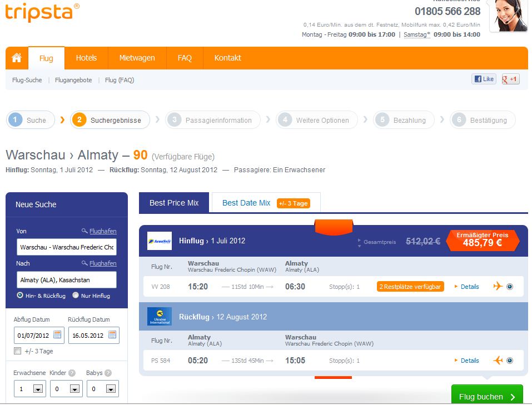Open the Abflug Datum calendar icon
The height and width of the screenshot is (405, 532).
pos(57,335)
